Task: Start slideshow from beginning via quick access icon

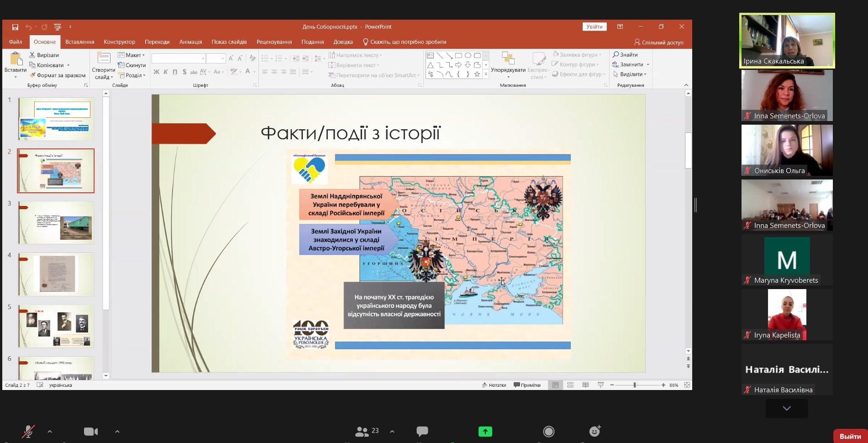Action: (x=58, y=27)
